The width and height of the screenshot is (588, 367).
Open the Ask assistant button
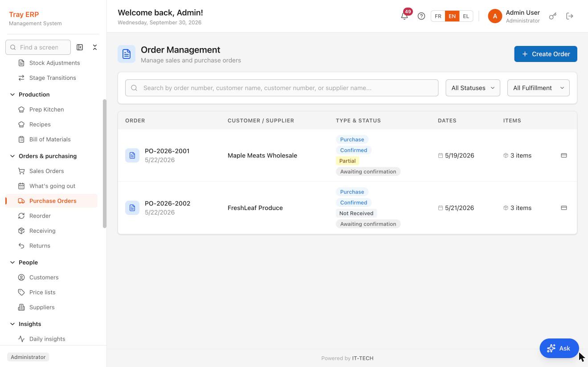559,348
